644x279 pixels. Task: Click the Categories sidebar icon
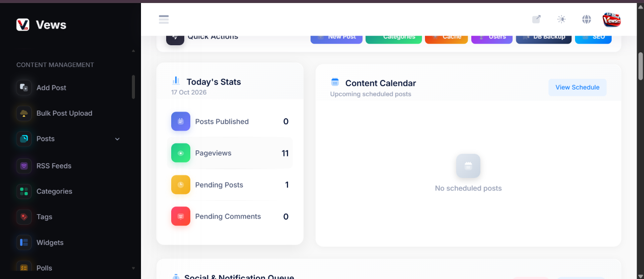24,192
